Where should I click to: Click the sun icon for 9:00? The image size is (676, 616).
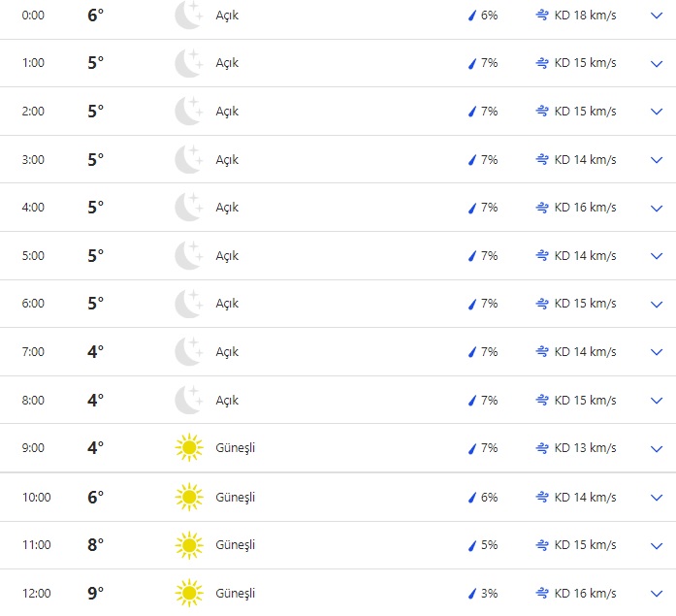(188, 448)
